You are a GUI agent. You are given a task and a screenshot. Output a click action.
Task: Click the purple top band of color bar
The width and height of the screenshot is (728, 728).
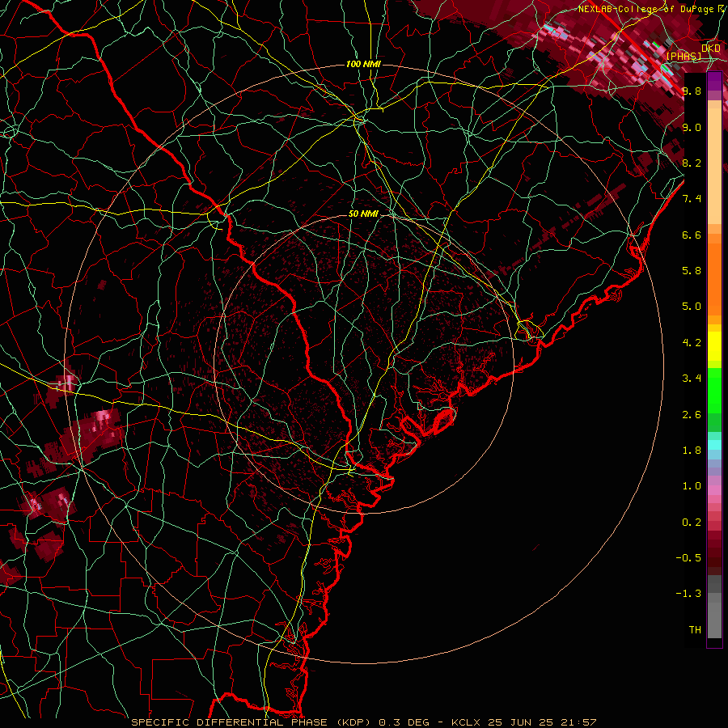coord(714,82)
